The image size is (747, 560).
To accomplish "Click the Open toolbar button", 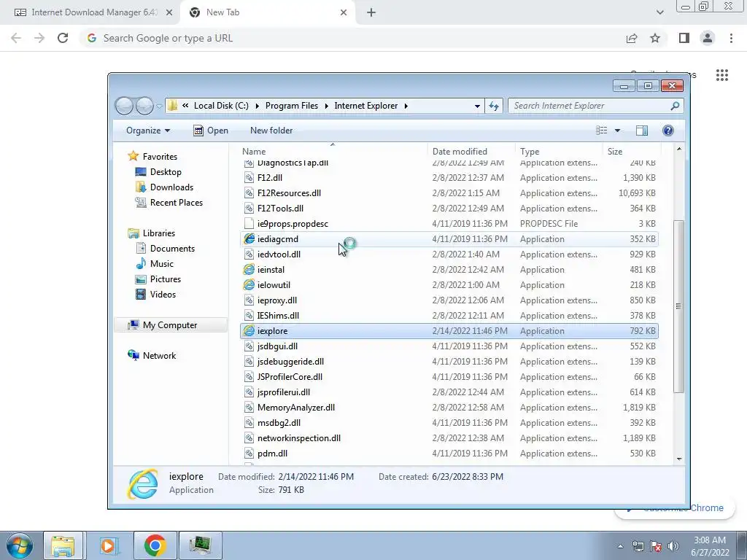I will 211,131.
